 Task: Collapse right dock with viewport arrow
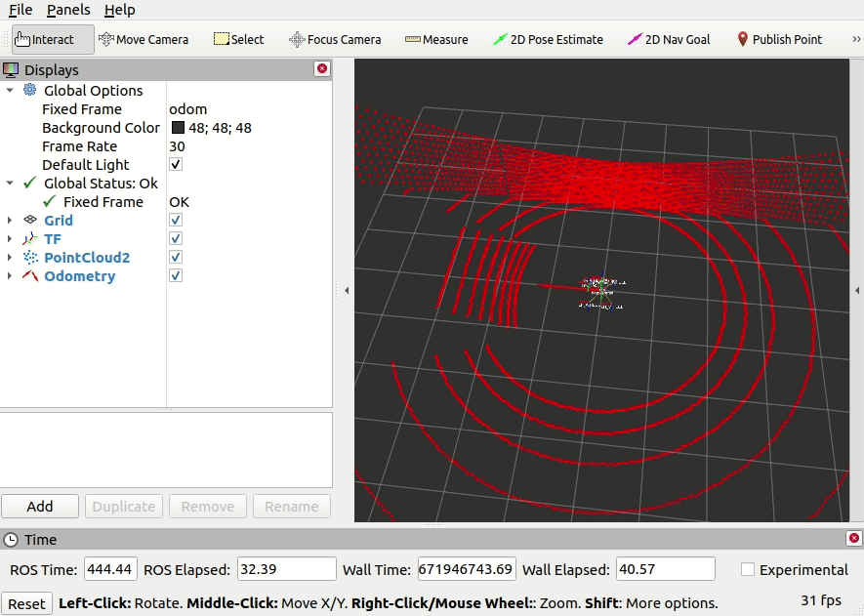(857, 290)
